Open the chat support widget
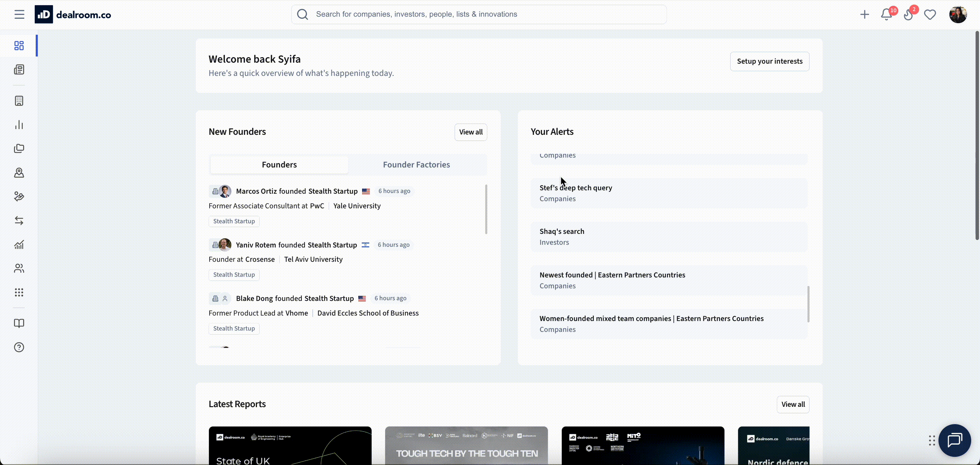Image resolution: width=980 pixels, height=465 pixels. tap(954, 440)
